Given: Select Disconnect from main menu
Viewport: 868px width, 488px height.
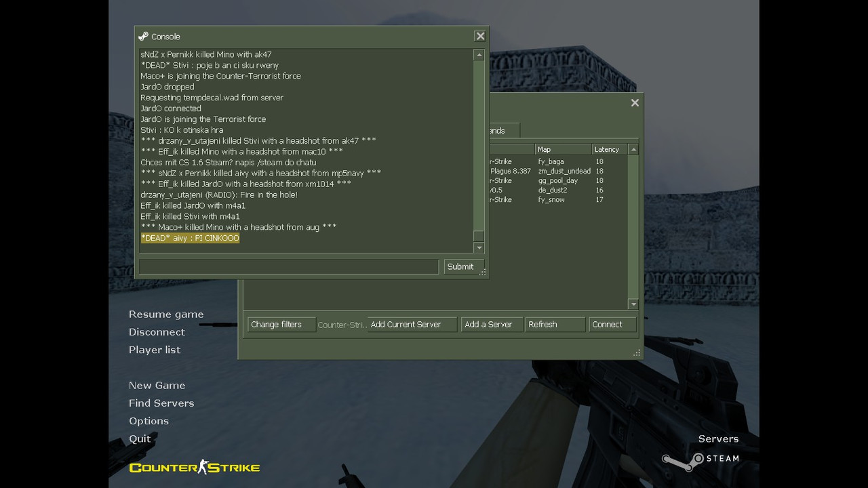Looking at the screenshot, I should tap(157, 332).
